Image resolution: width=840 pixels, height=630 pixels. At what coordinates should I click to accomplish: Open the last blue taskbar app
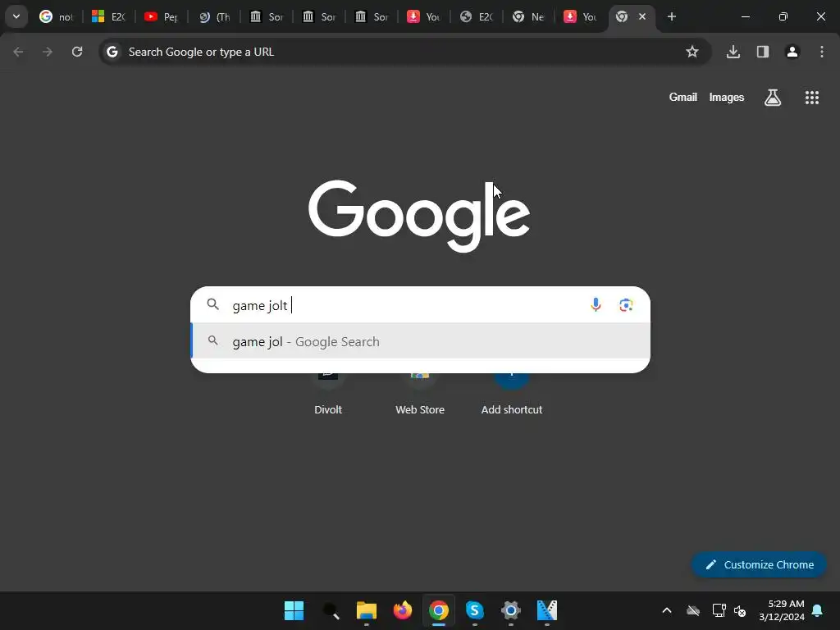(547, 610)
